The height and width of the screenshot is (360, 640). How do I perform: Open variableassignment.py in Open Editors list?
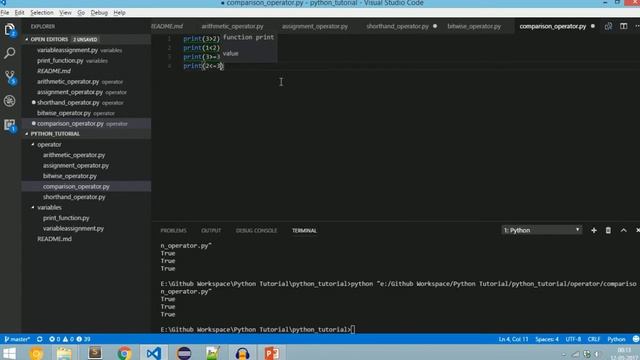pos(87,50)
